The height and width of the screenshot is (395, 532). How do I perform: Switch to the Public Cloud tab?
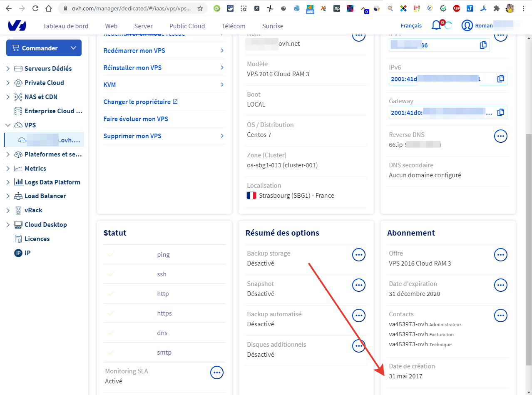[x=187, y=26]
